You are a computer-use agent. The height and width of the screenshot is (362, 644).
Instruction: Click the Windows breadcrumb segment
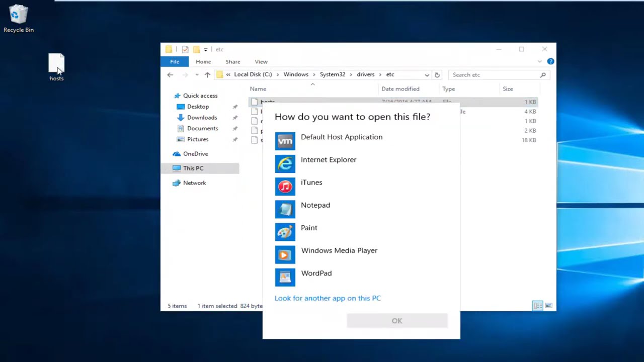tap(296, 74)
